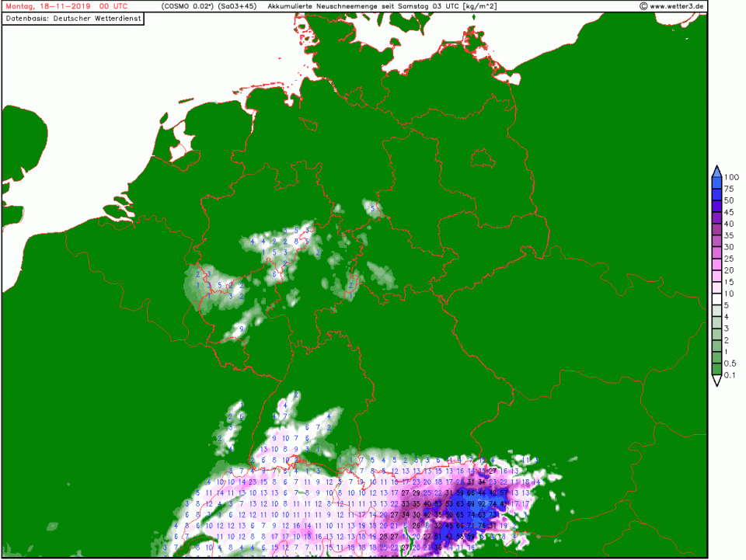The height and width of the screenshot is (560, 746).
Task: Click the legend's 100 value label
Action: [x=734, y=177]
